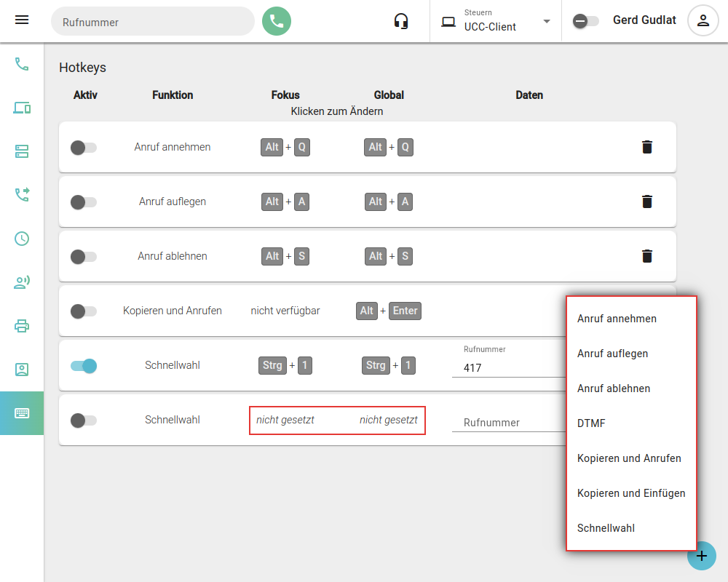Select Schnellwahl in the popup menu
Screen dimensions: 728x582
[x=606, y=528]
